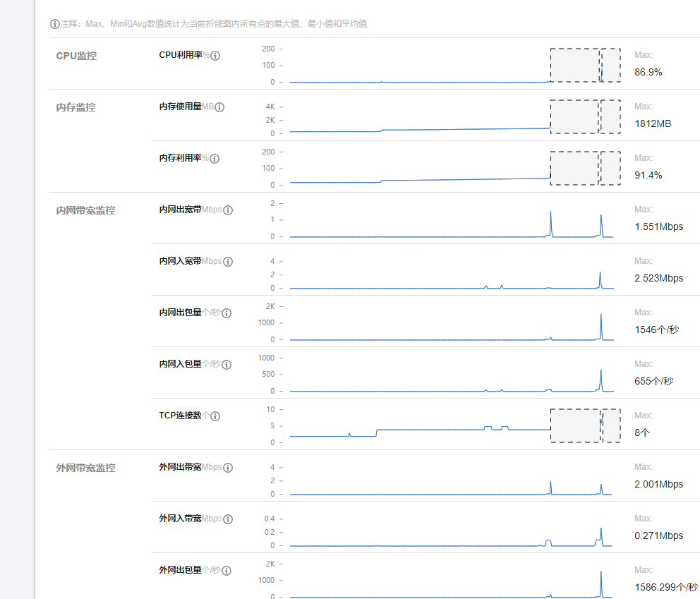The image size is (700, 599).
Task: Click the 91.4% max value
Action: click(x=648, y=176)
